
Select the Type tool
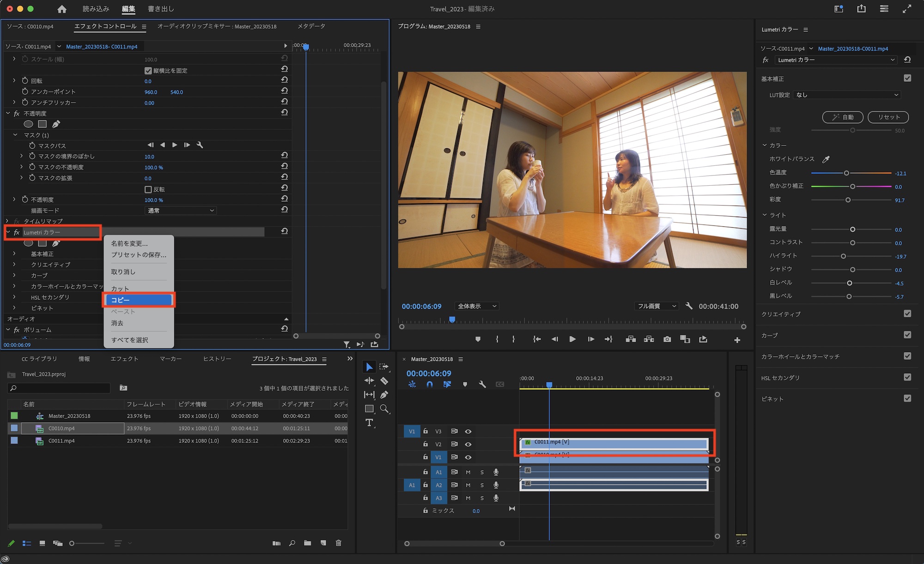coord(369,423)
